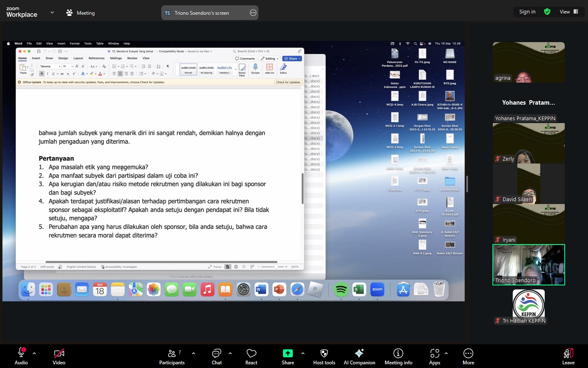Switch to the Meeting tab

[x=80, y=13]
